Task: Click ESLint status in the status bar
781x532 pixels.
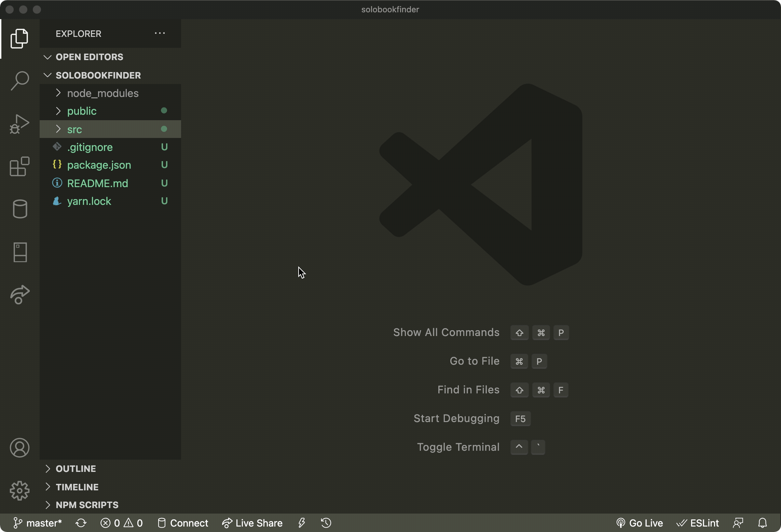Action: pyautogui.click(x=698, y=523)
